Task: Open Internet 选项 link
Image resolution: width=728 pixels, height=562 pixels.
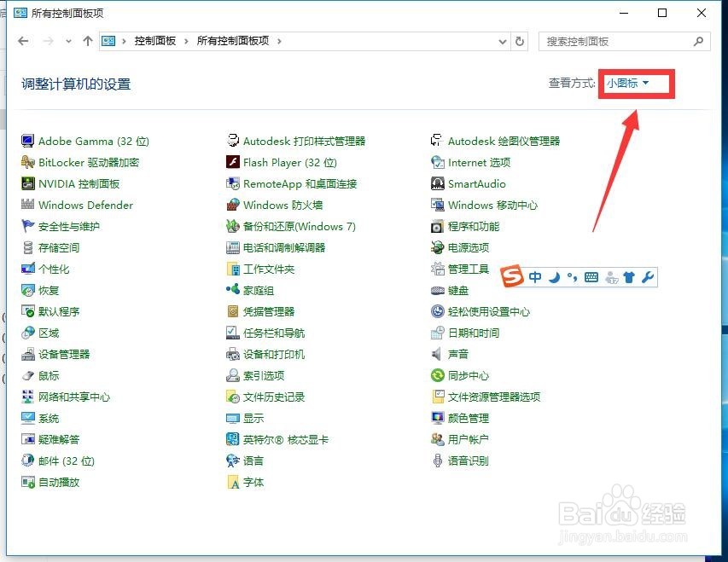Action: 479,162
